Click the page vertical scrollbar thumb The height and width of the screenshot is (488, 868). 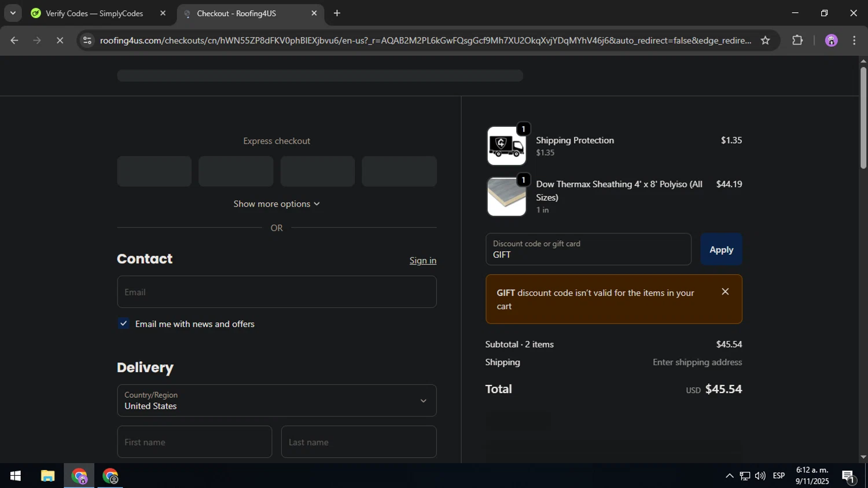tap(863, 119)
